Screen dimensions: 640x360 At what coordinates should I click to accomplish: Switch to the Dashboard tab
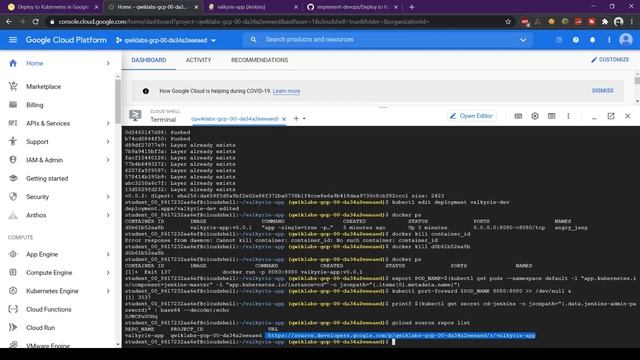[x=149, y=60]
